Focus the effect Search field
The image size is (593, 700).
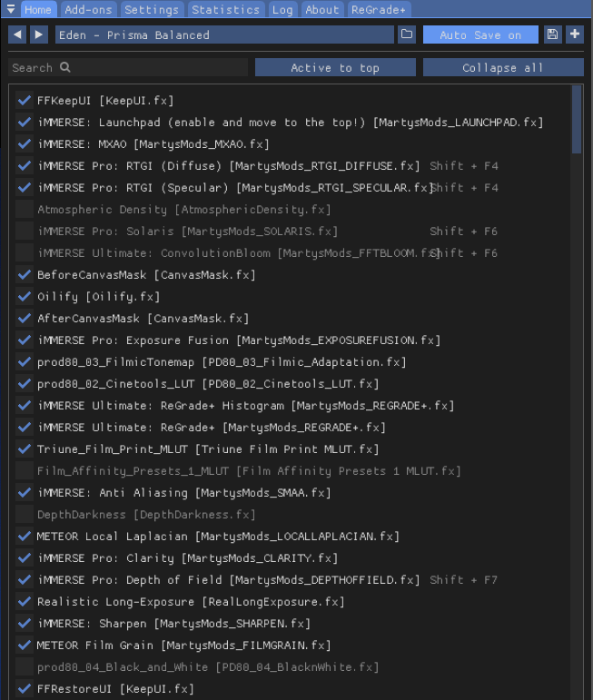(x=128, y=67)
